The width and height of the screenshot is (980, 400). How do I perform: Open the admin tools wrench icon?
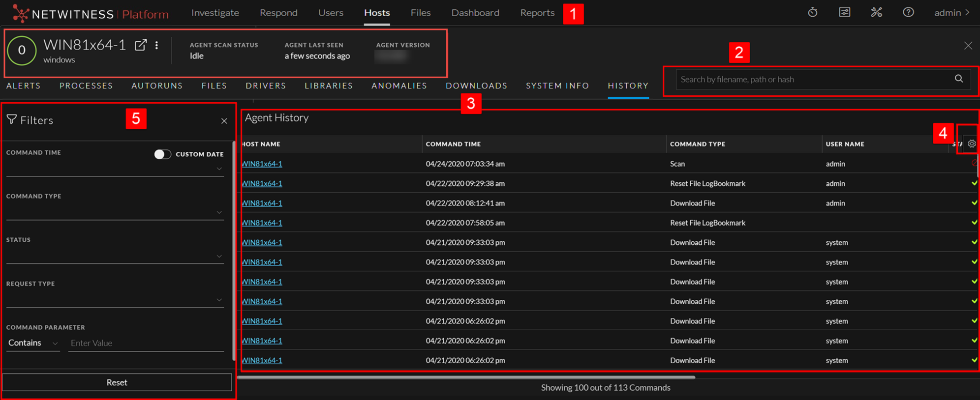pyautogui.click(x=876, y=12)
